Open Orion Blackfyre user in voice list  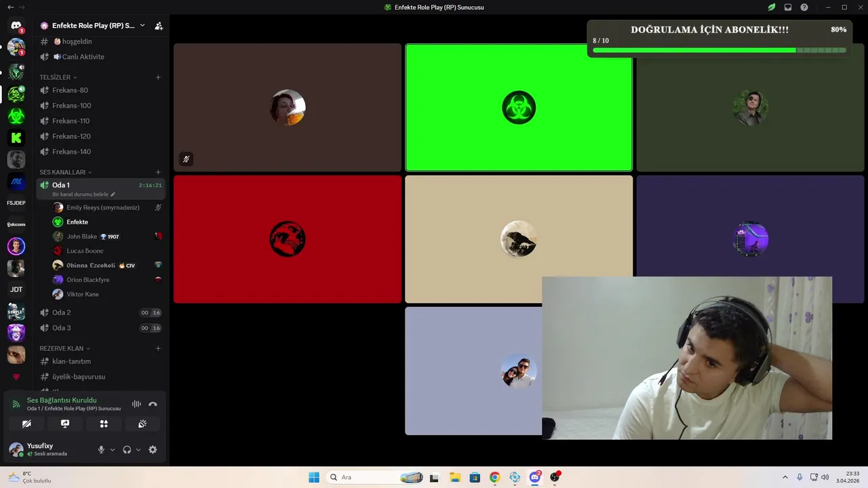coord(107,280)
